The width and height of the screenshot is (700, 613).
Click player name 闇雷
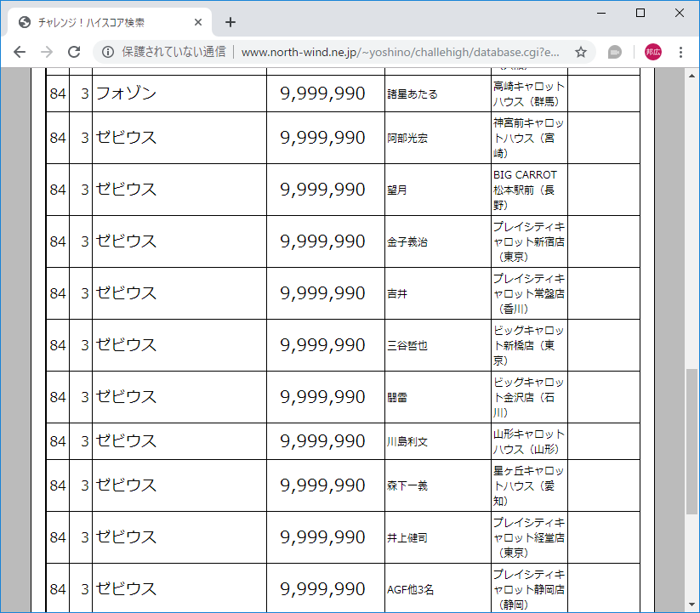397,397
